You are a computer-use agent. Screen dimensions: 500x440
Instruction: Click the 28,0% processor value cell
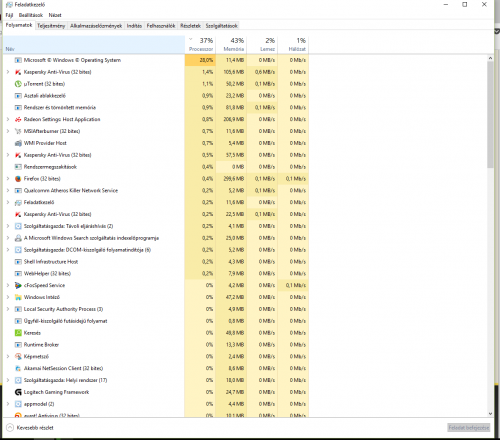[200, 60]
